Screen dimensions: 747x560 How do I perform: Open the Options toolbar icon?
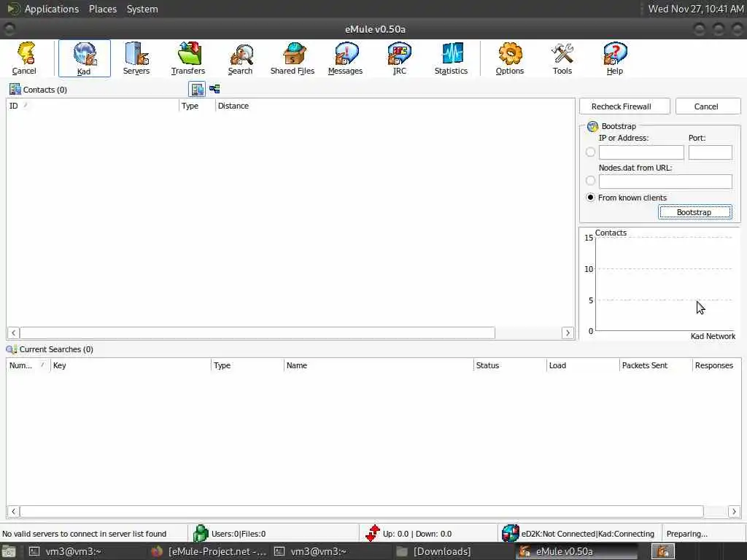(510, 58)
